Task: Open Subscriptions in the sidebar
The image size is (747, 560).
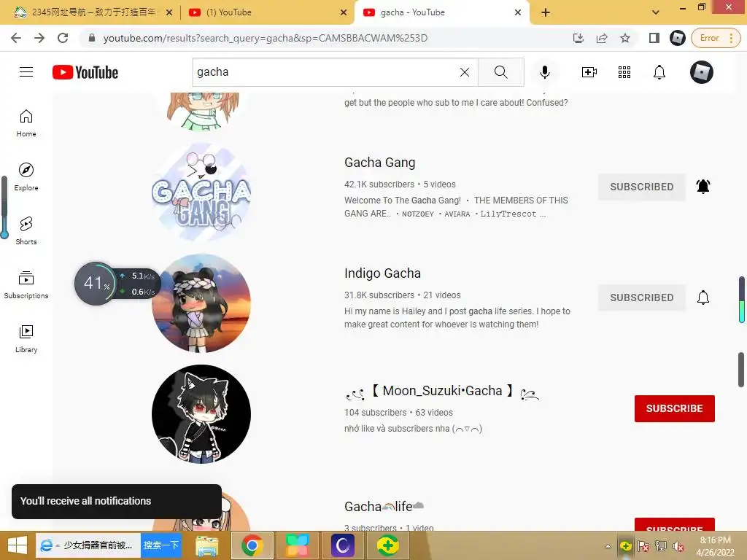Action: (26, 285)
